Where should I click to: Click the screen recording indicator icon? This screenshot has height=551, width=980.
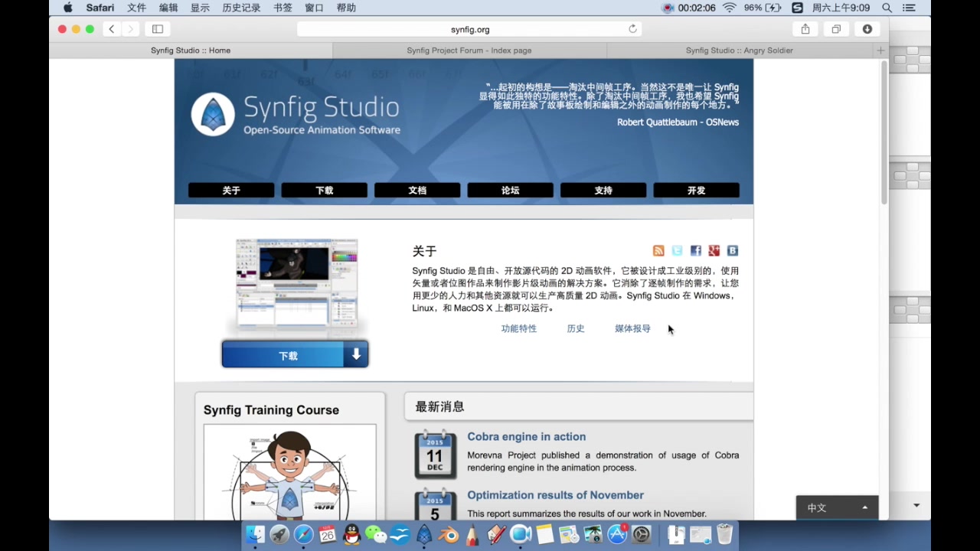coord(668,8)
